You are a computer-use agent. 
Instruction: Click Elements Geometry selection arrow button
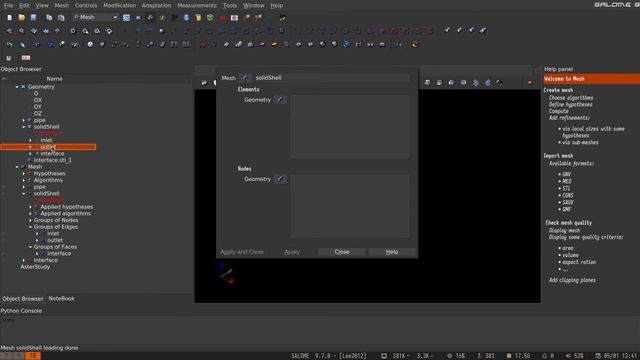point(280,100)
